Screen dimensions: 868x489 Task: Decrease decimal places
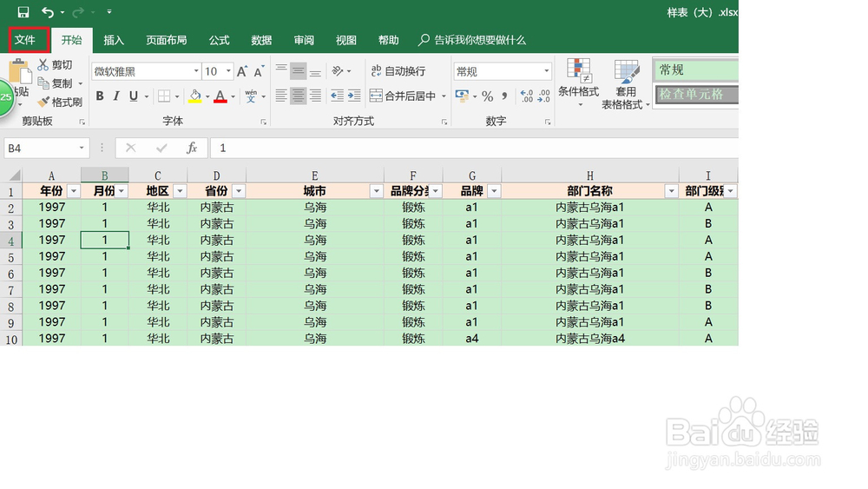[544, 96]
